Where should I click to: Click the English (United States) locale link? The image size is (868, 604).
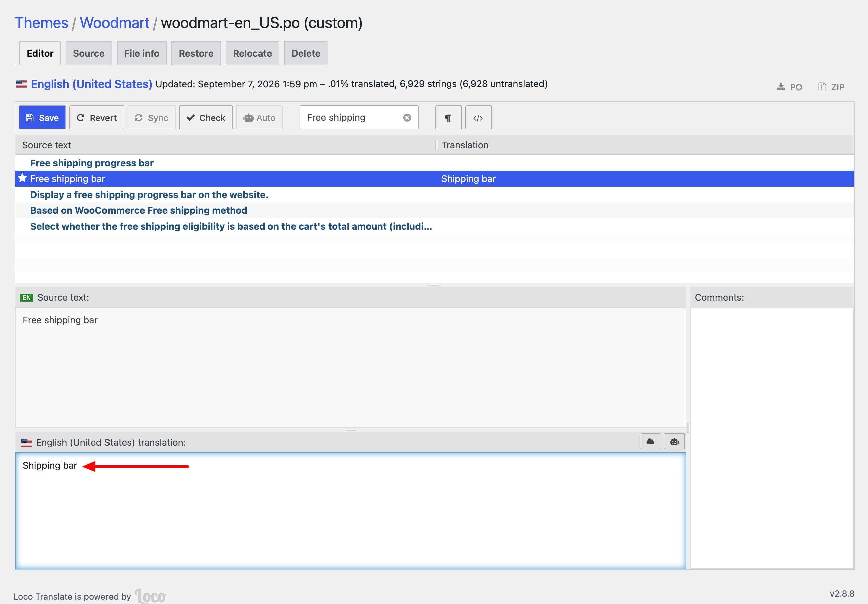point(91,84)
